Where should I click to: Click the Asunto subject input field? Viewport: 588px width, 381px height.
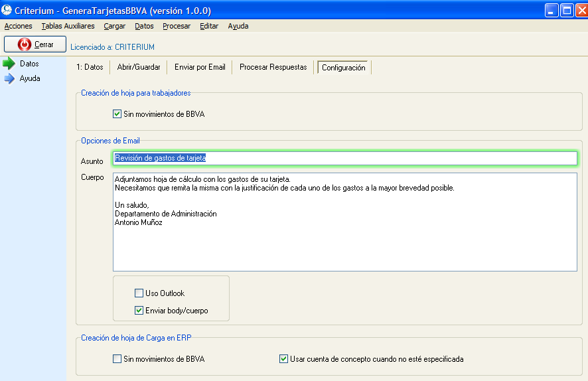[x=344, y=158]
